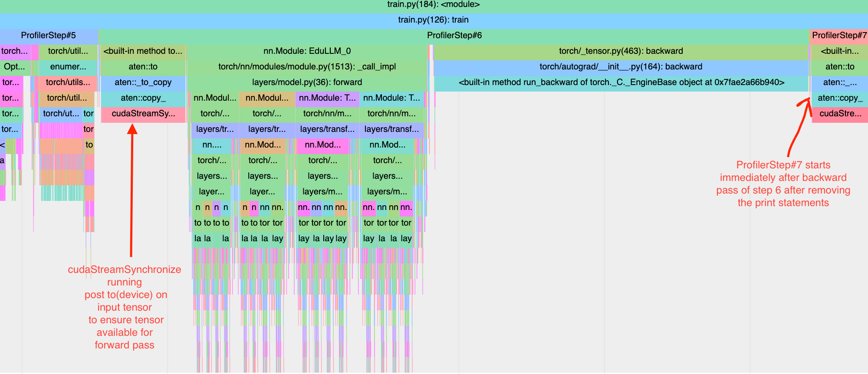Select the magenta nn.Mod... block
This screenshot has height=374, width=868.
coord(323,145)
